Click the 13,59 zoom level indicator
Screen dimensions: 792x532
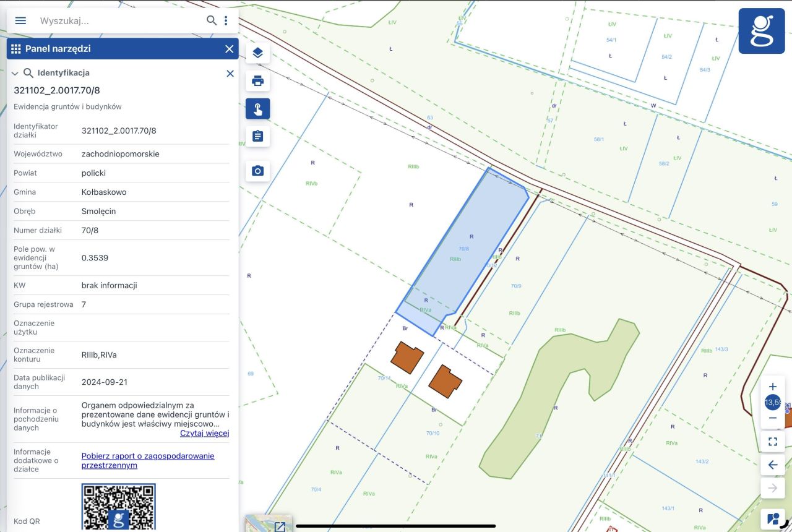772,402
